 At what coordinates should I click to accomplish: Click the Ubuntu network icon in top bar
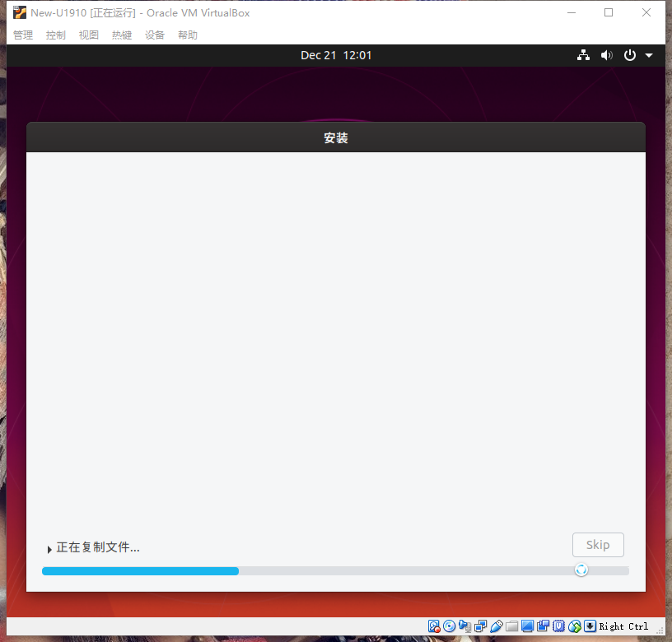pos(583,55)
